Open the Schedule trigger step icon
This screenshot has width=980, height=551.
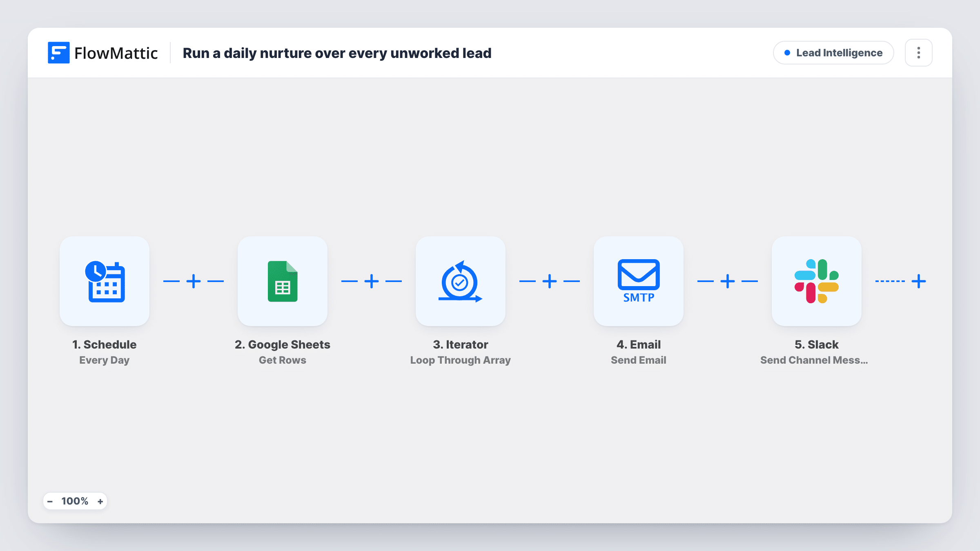click(105, 281)
